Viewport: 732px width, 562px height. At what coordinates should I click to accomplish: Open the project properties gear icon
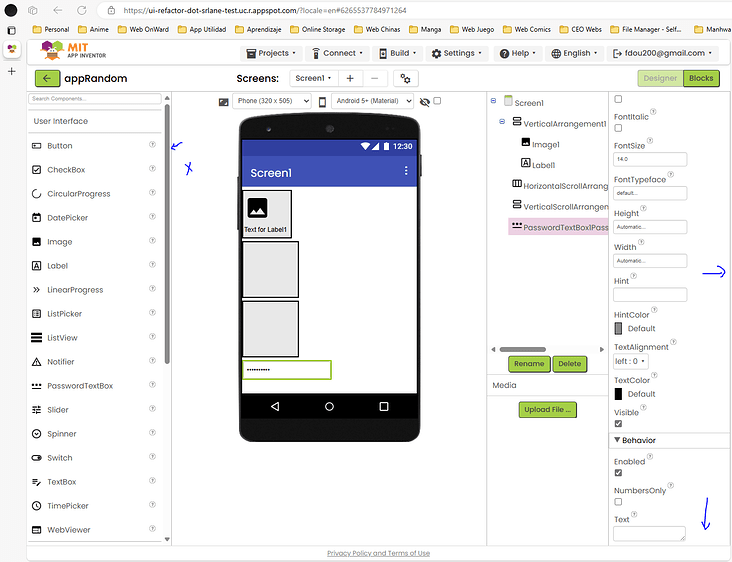tap(406, 78)
